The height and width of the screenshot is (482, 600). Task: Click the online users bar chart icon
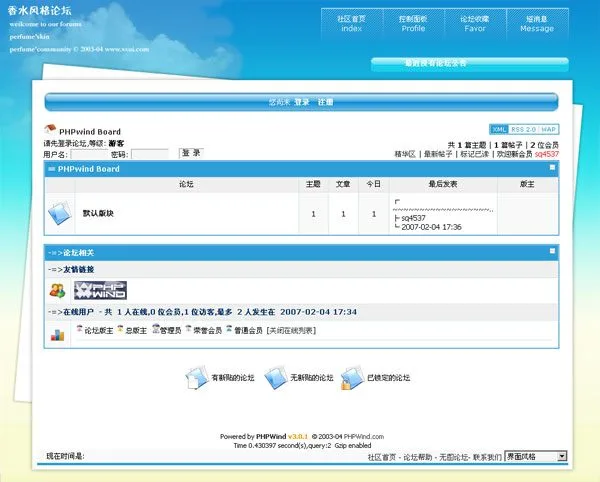[x=57, y=334]
